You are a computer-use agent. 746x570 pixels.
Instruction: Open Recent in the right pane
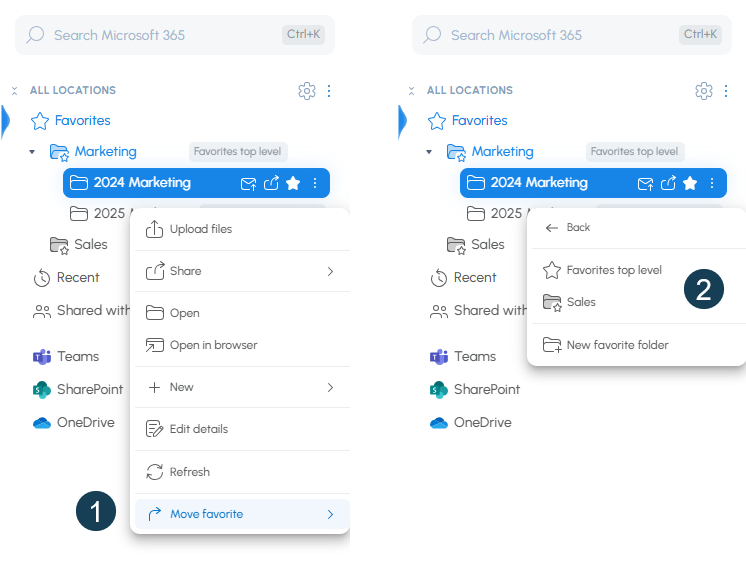point(463,277)
